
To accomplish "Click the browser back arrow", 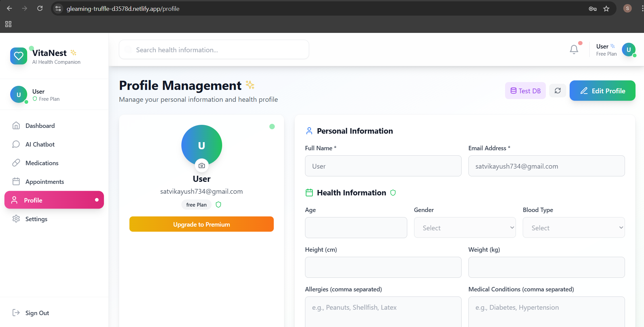I will click(x=10, y=8).
